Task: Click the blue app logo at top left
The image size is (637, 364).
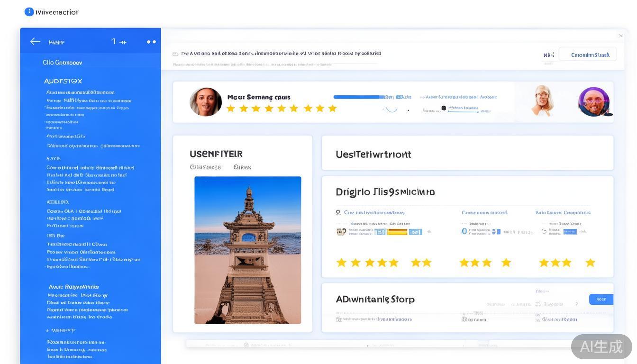Action: pos(29,12)
